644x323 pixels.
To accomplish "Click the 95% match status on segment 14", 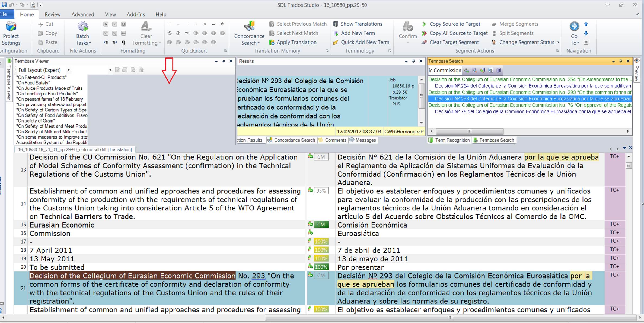I will click(x=321, y=191).
